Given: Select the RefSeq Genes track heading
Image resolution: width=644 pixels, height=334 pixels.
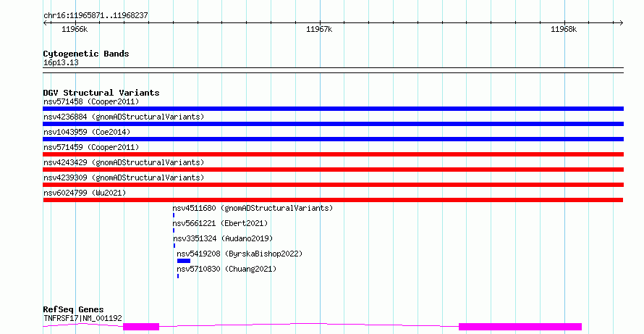Looking at the screenshot, I should (x=73, y=309).
